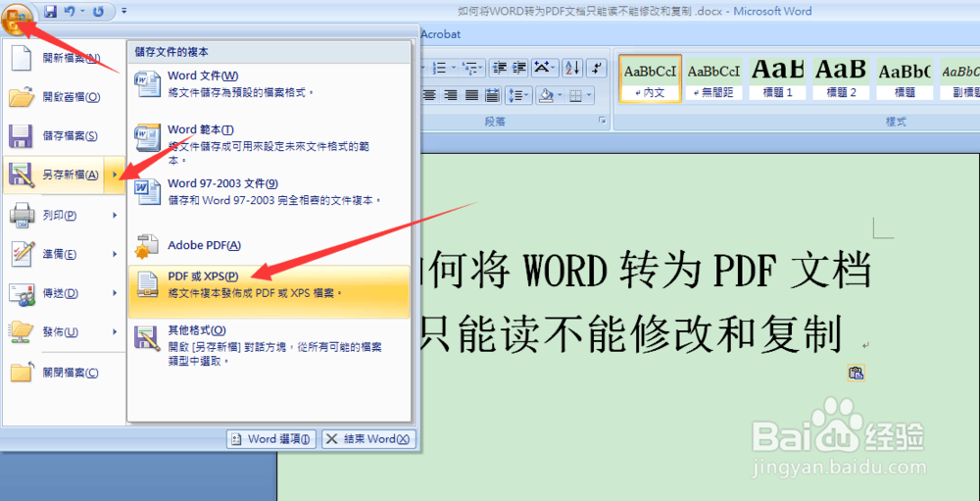Click the Increase Indent icon
Screen dimensions: 980x501
(518, 67)
